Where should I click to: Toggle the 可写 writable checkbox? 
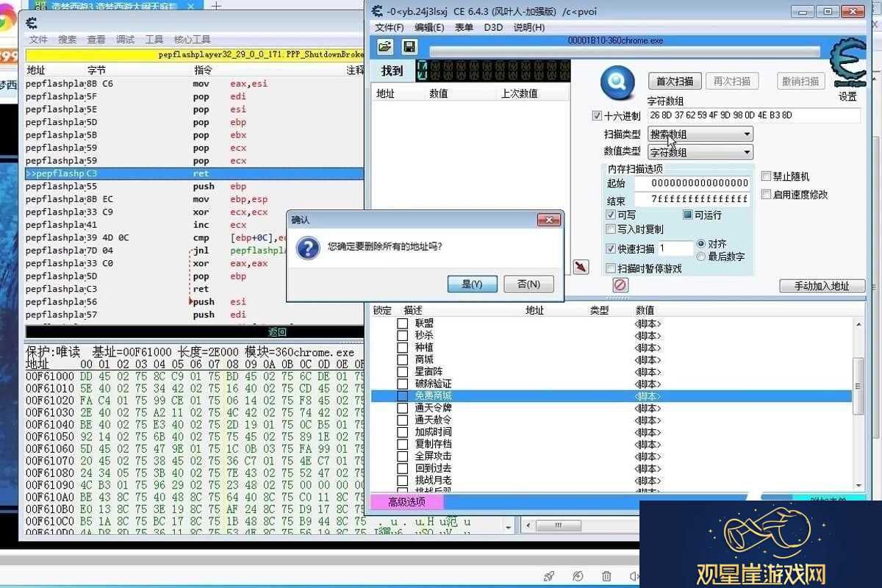pos(611,215)
